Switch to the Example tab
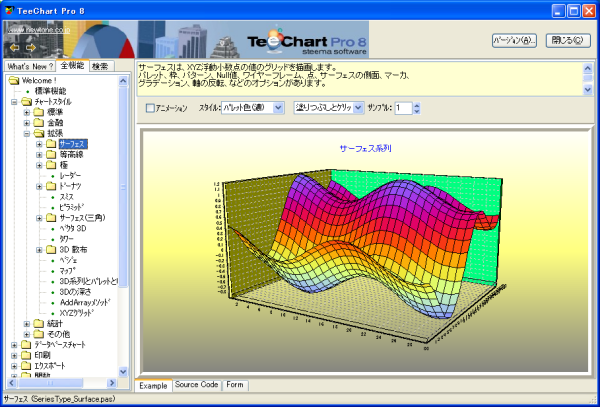Screen dimensions: 600x407 [153, 386]
